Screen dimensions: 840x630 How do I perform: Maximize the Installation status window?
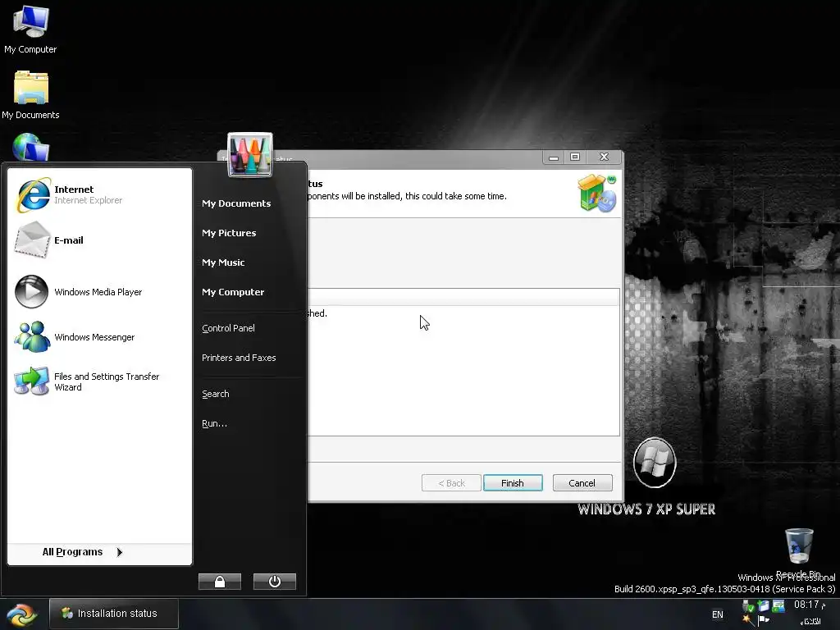[x=575, y=157]
